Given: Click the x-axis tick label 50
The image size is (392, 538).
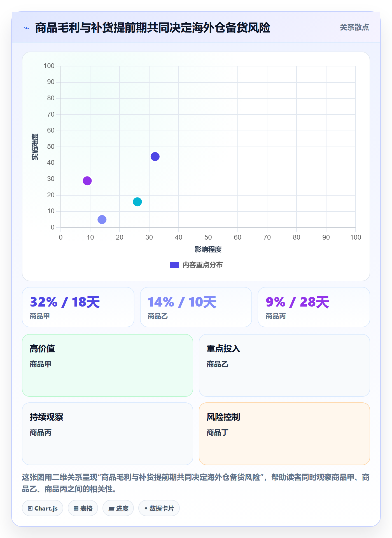Looking at the screenshot, I should coord(208,237).
